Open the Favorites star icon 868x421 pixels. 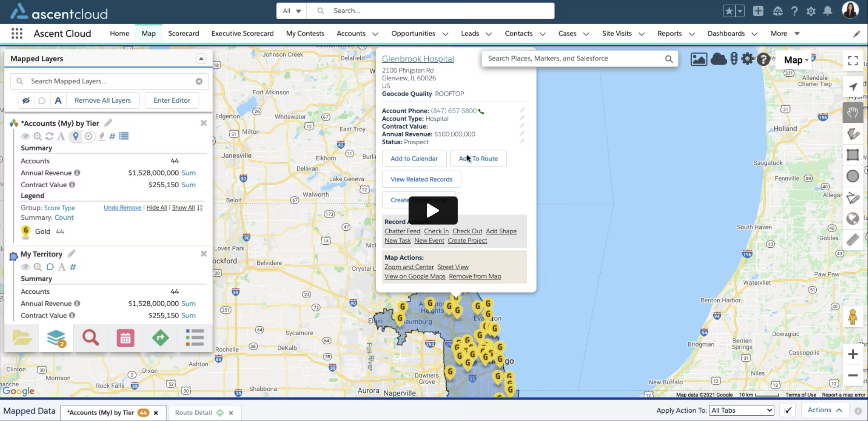729,11
